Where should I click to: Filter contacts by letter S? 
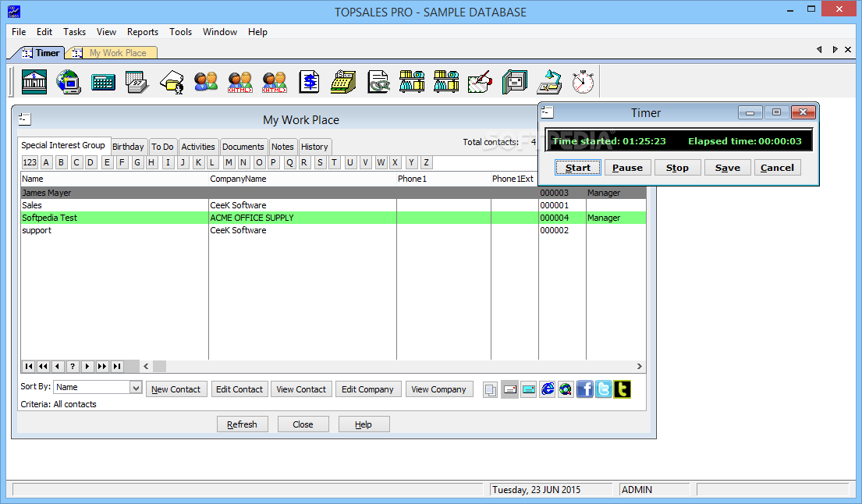click(x=320, y=163)
